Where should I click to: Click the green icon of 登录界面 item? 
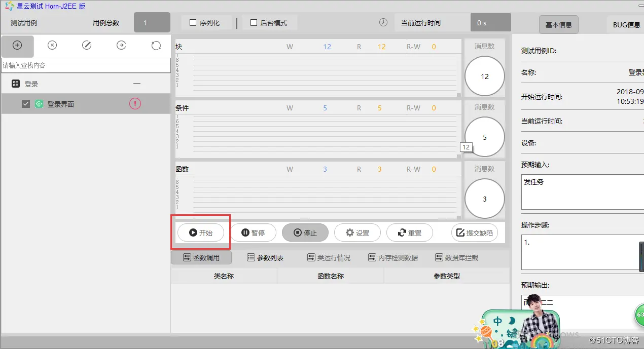pyautogui.click(x=39, y=104)
